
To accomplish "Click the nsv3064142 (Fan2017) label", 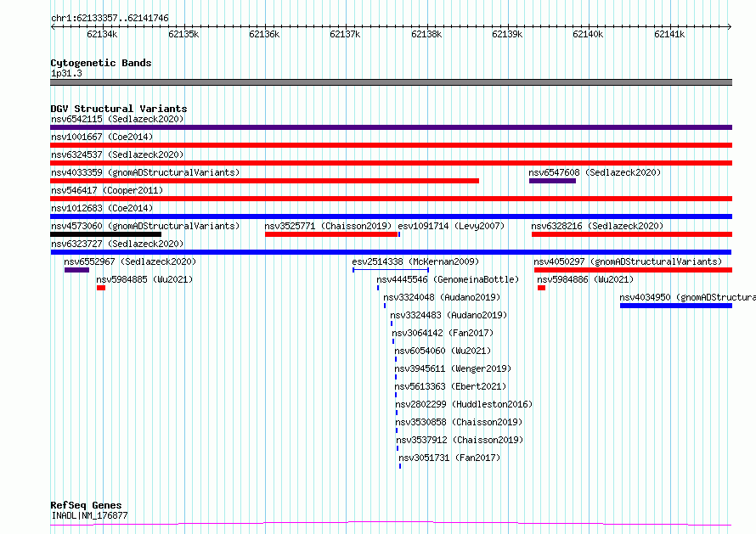I will click(x=443, y=333).
